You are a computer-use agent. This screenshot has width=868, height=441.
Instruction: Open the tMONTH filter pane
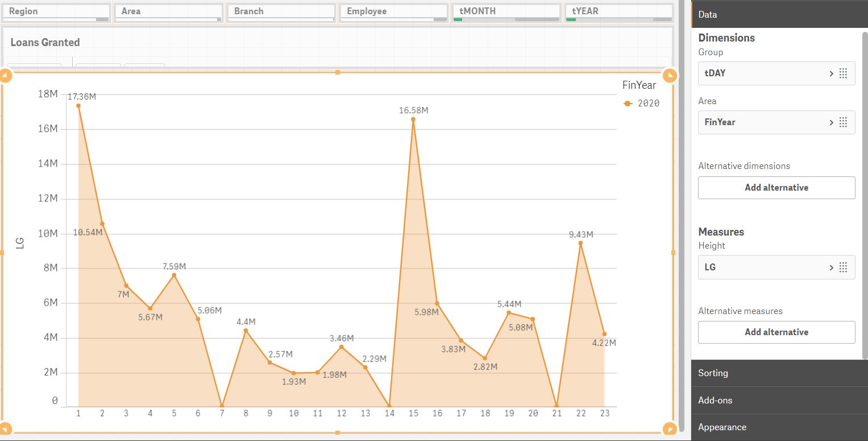(x=506, y=13)
